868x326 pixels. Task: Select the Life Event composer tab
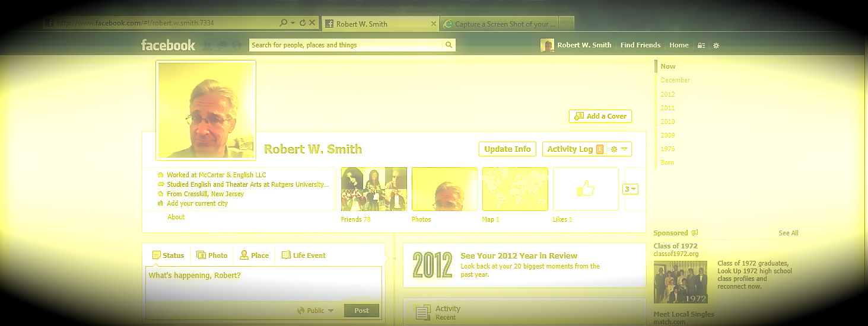coord(303,255)
